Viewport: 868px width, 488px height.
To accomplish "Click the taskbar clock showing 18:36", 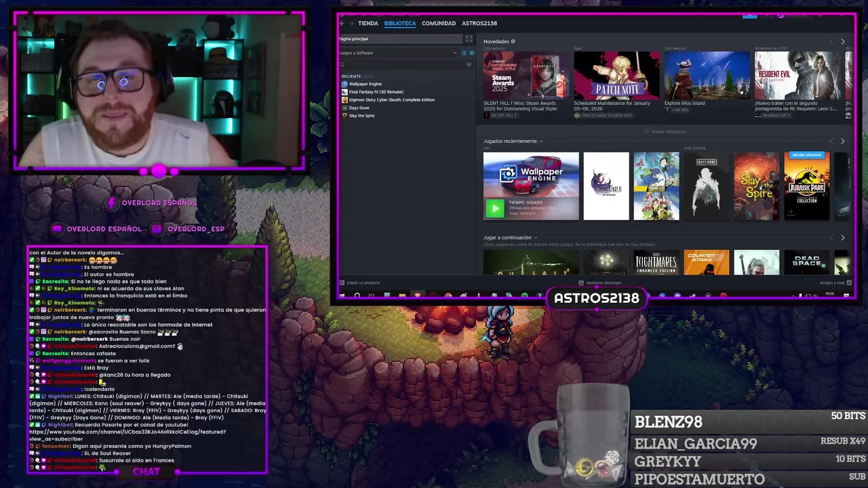I will coord(829,294).
